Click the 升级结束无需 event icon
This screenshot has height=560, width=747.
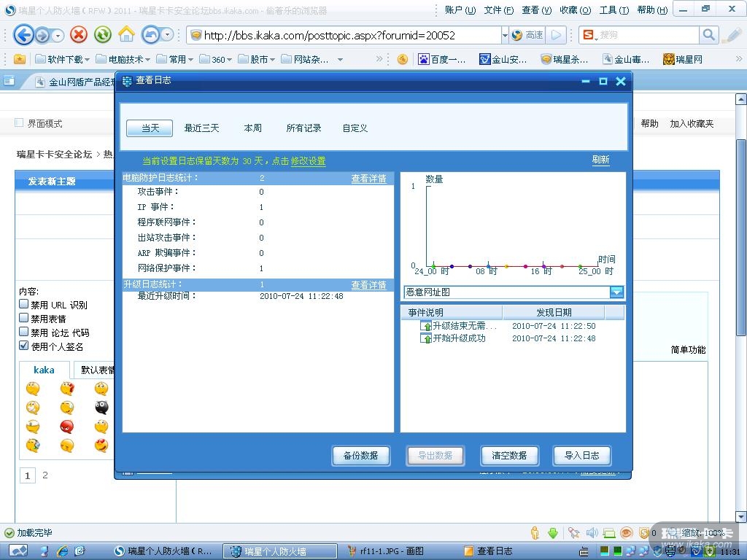tap(426, 326)
